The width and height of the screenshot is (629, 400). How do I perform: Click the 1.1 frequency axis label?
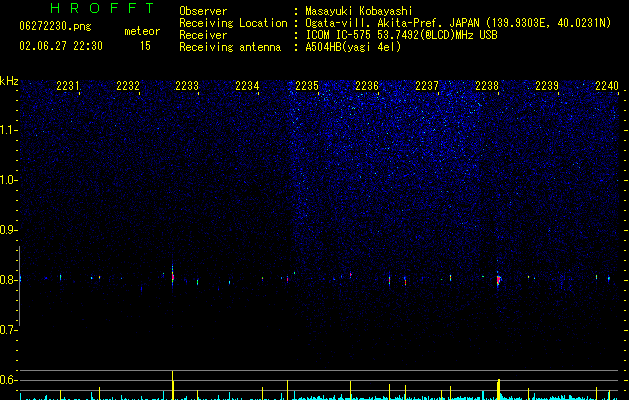(8, 130)
